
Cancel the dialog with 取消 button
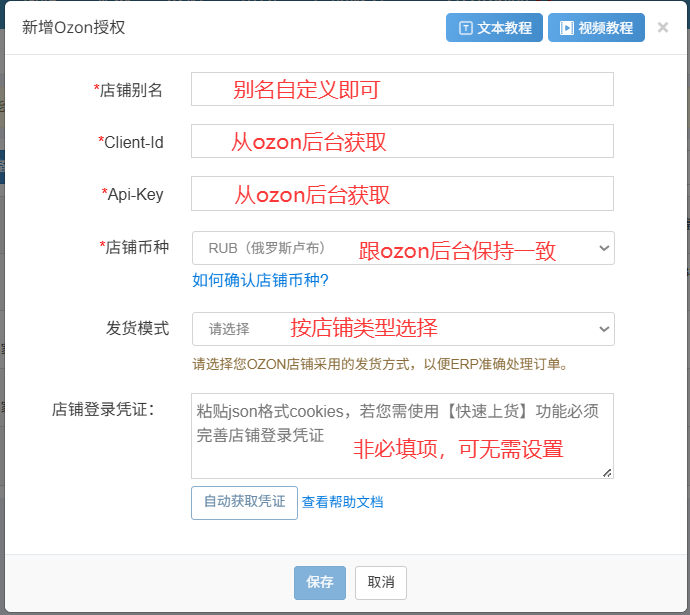coord(381,582)
